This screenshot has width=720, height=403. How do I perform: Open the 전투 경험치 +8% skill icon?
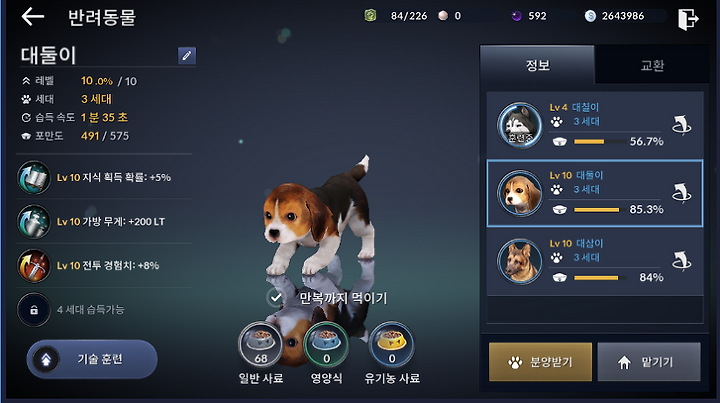pos(34,266)
